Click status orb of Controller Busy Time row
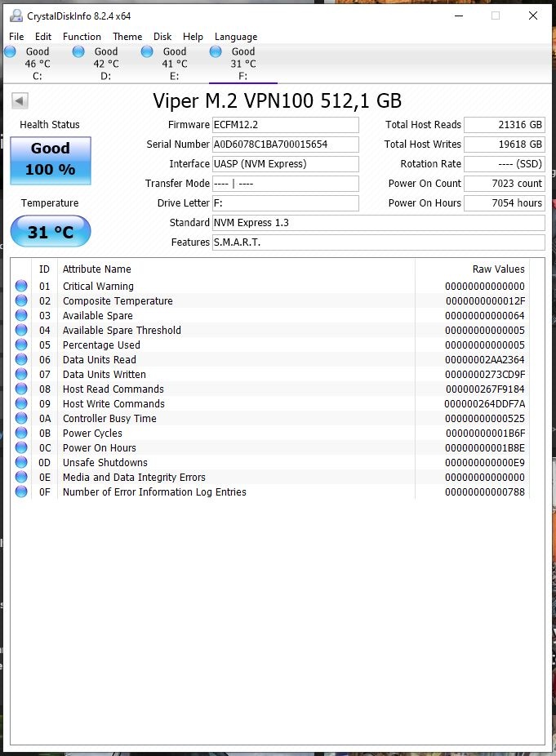Image resolution: width=556 pixels, height=756 pixels. 21,418
